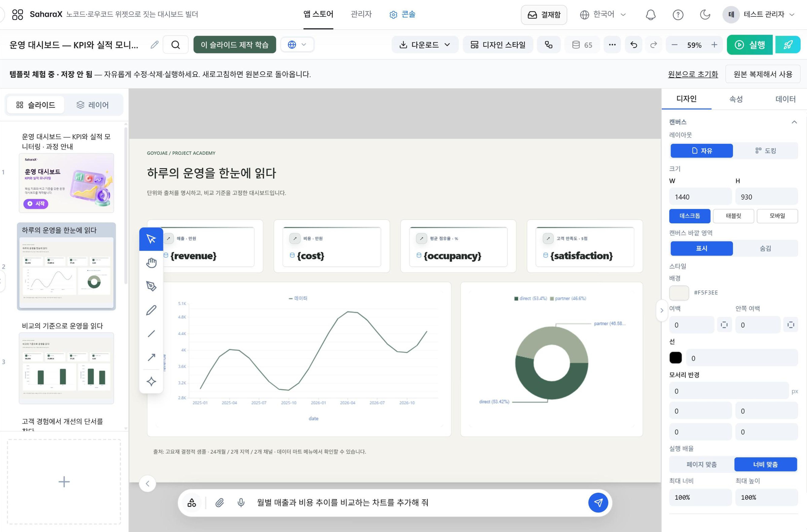Viewport: 807px width, 532px height.
Task: Set canvas outside area to 숨김
Action: (x=765, y=249)
